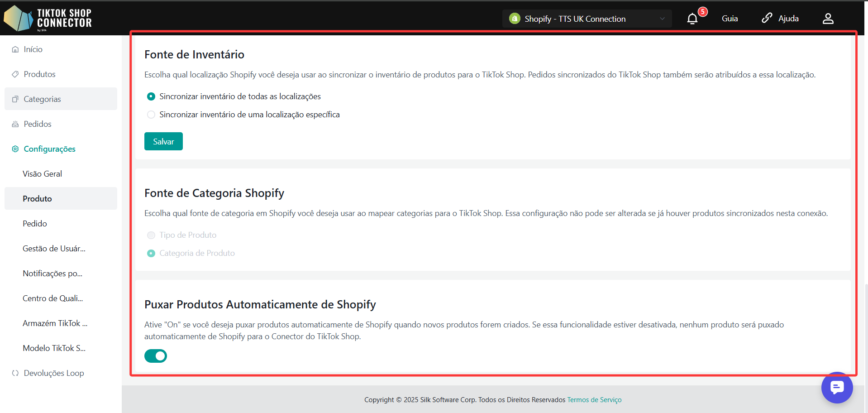The image size is (868, 413).
Task: Click the Ajuda link icon
Action: coord(767,18)
